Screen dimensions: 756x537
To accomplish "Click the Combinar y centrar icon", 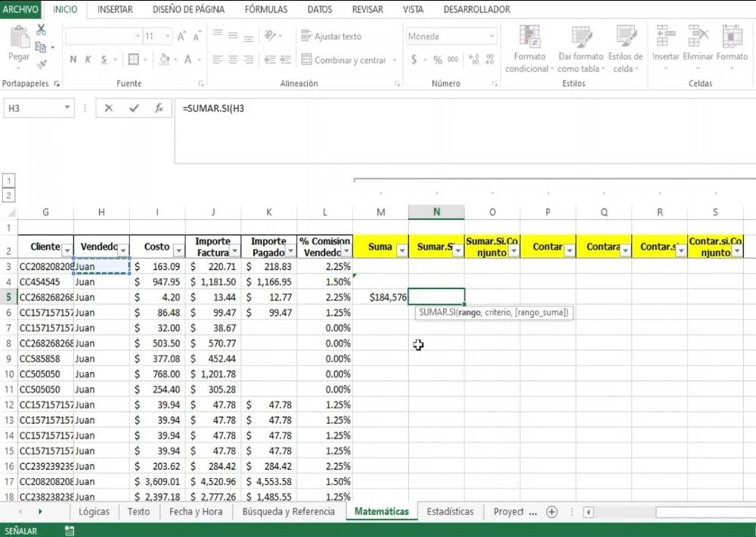I will [x=308, y=59].
